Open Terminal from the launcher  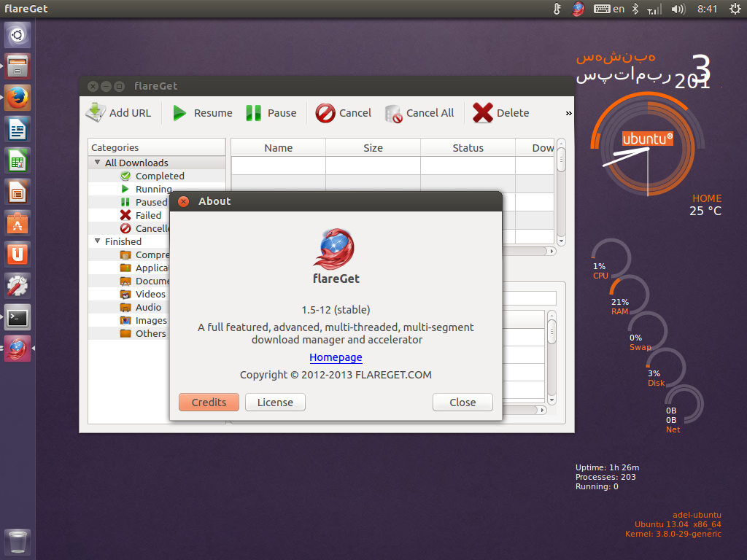[x=18, y=317]
